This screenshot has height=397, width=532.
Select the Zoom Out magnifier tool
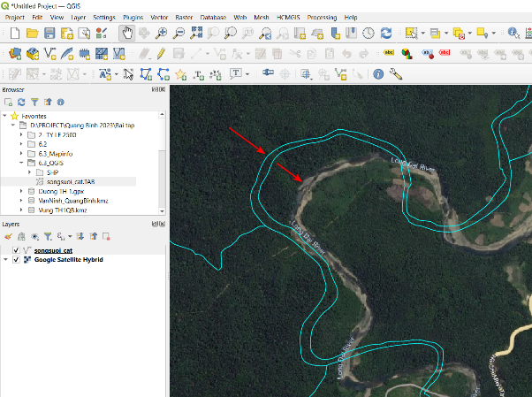pos(179,34)
